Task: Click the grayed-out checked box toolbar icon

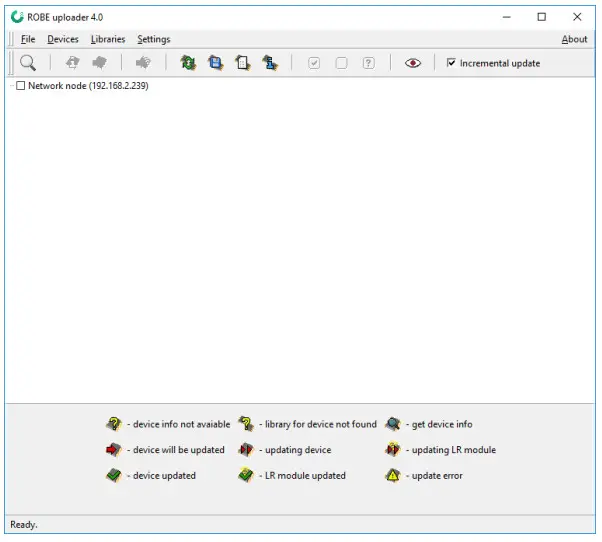Action: pyautogui.click(x=314, y=63)
